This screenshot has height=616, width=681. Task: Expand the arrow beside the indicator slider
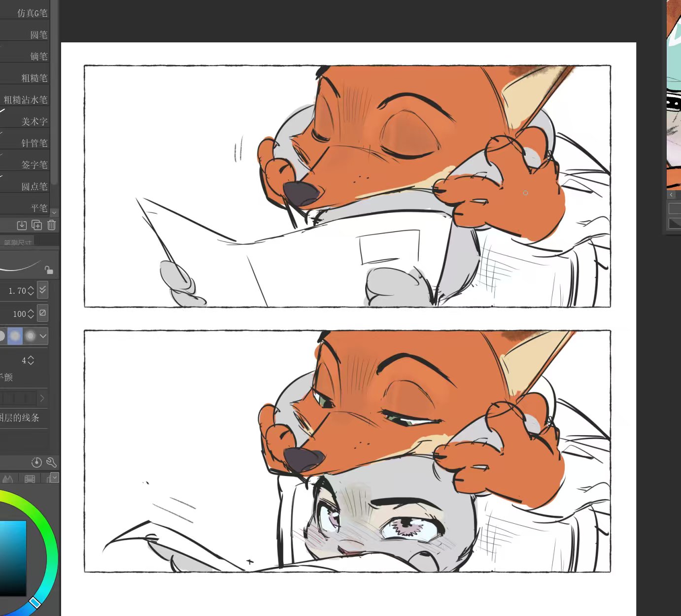pyautogui.click(x=42, y=398)
